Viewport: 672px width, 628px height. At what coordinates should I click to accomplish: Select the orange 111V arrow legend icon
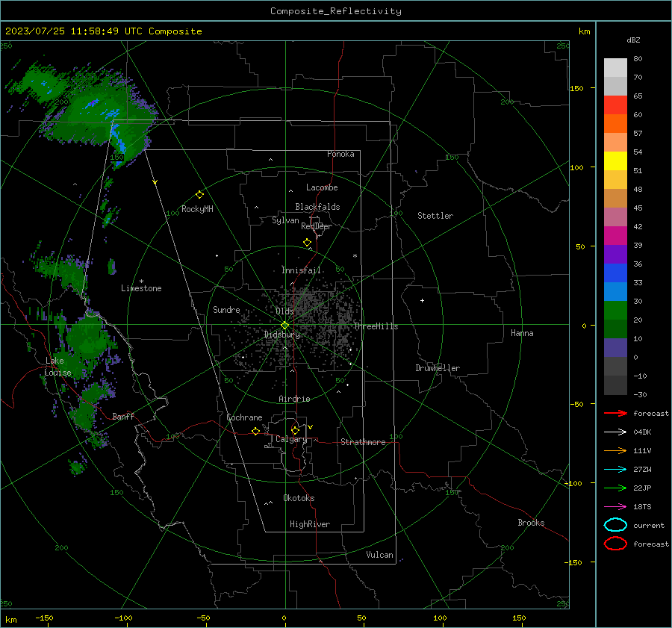point(615,450)
